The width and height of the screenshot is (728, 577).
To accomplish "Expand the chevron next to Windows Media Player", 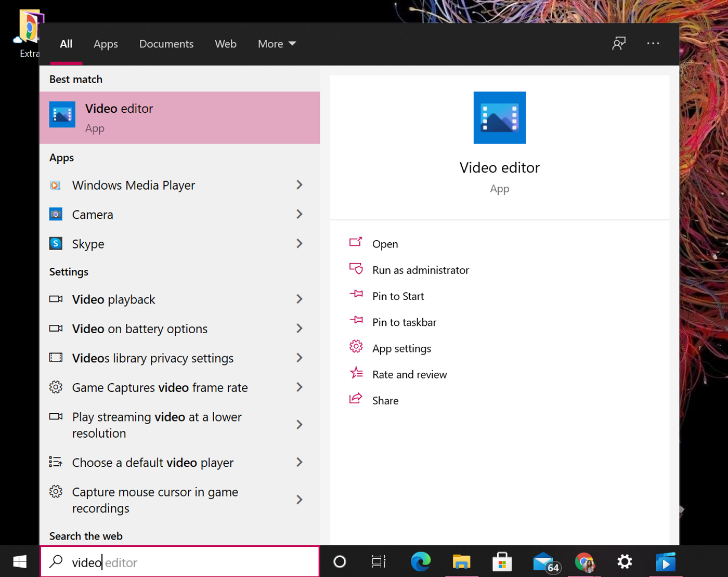I will click(300, 185).
